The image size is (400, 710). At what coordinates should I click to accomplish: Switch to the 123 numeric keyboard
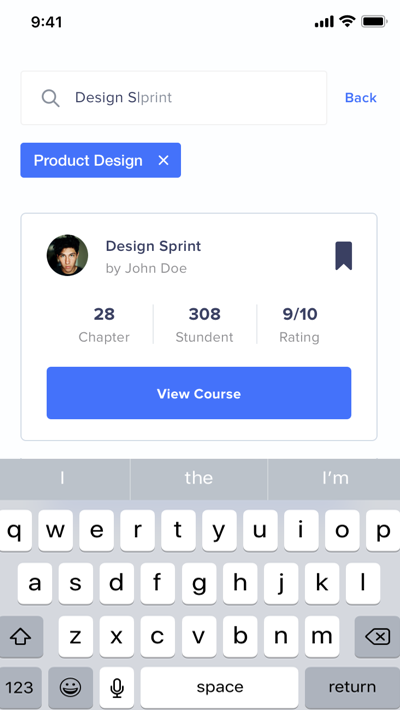pyautogui.click(x=21, y=688)
